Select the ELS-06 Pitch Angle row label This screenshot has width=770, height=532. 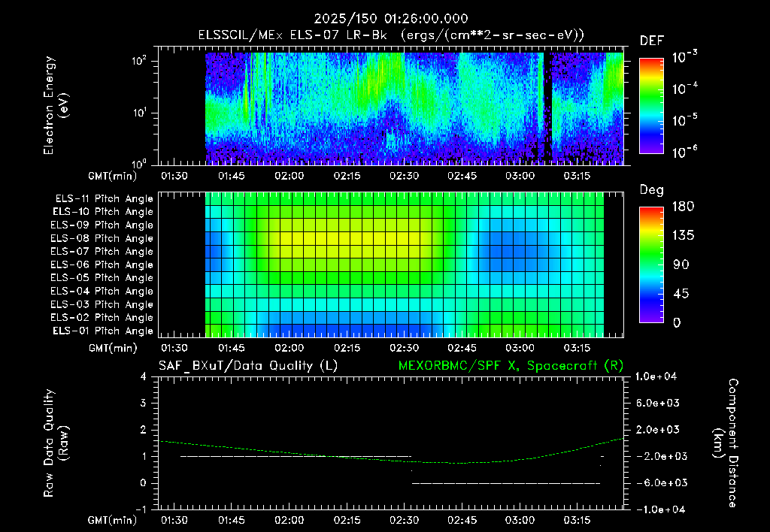tap(102, 265)
